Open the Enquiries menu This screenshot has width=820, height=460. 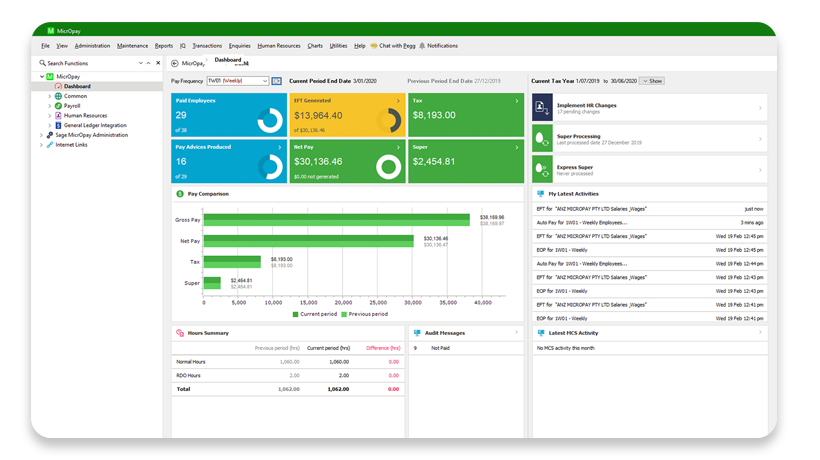coord(240,46)
